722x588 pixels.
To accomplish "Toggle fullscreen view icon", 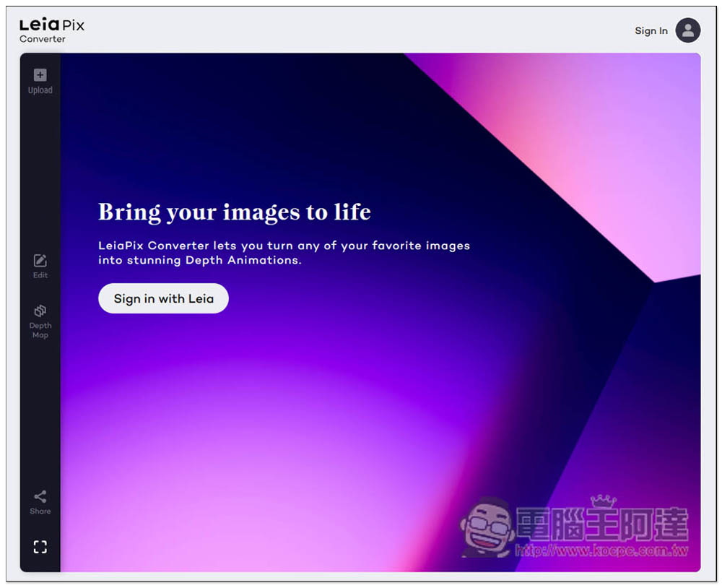I will pyautogui.click(x=40, y=547).
